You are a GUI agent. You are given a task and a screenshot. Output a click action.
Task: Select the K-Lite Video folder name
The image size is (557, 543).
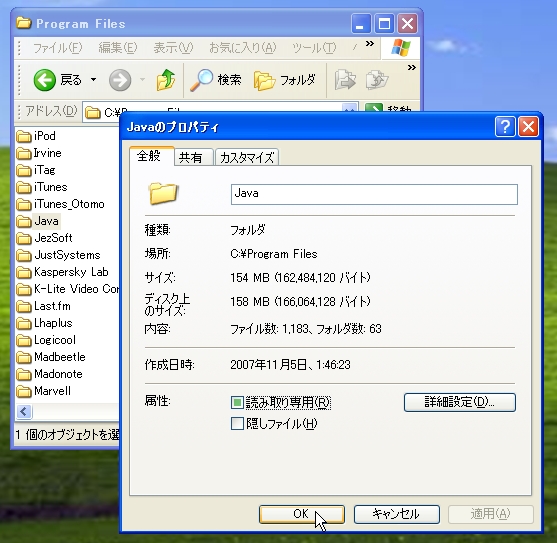pyautogui.click(x=76, y=289)
